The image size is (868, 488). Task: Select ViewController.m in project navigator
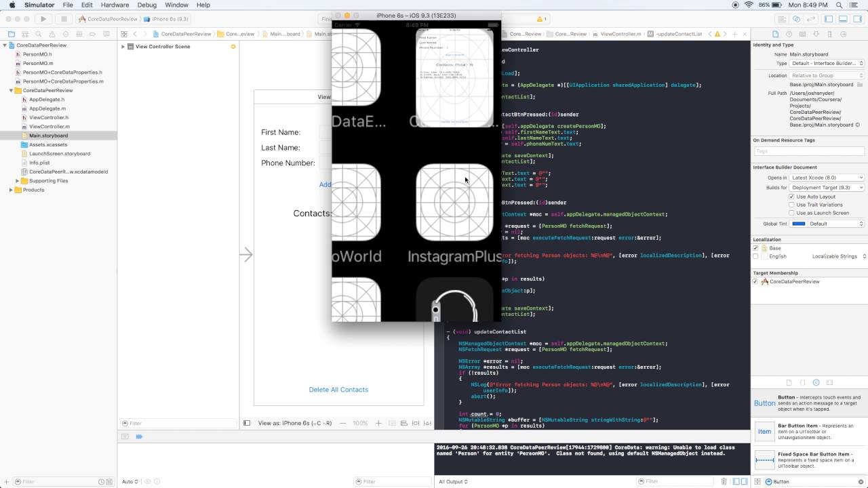50,127
